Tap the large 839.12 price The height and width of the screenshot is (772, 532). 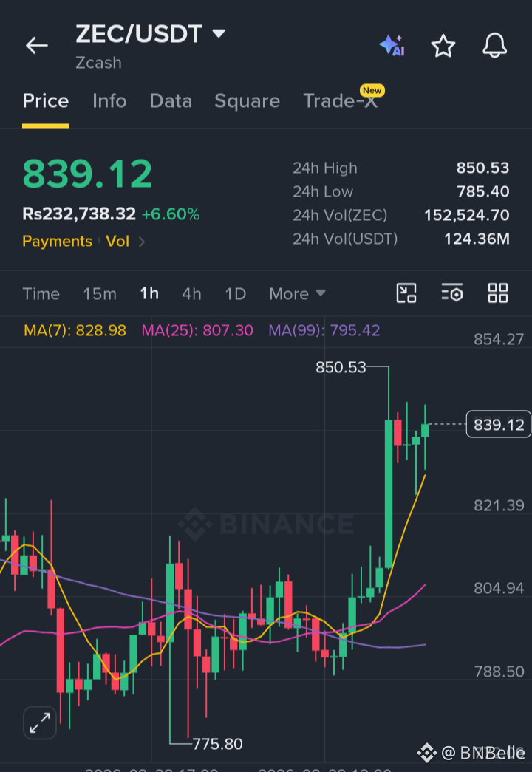click(x=88, y=174)
